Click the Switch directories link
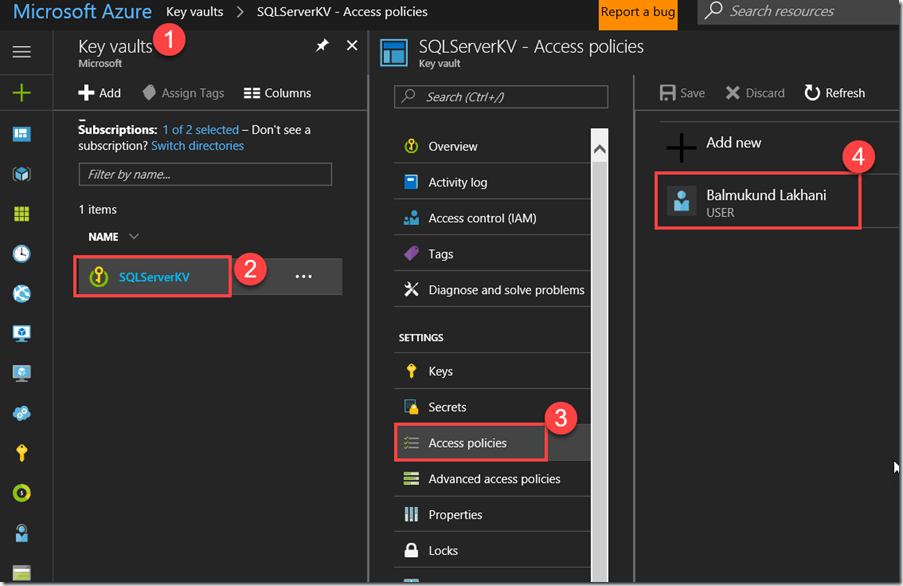903x586 pixels. tap(197, 146)
